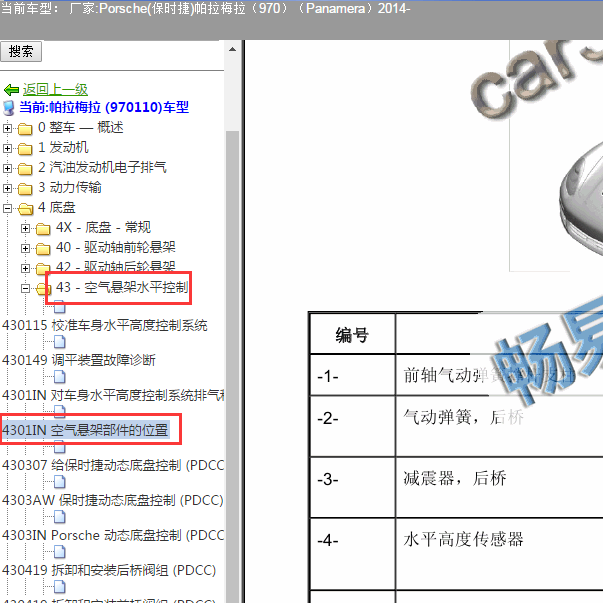This screenshot has width=603, height=603.
Task: Click document icon below 430419 拆卸和安装后桥阀组
Action: click(60, 587)
